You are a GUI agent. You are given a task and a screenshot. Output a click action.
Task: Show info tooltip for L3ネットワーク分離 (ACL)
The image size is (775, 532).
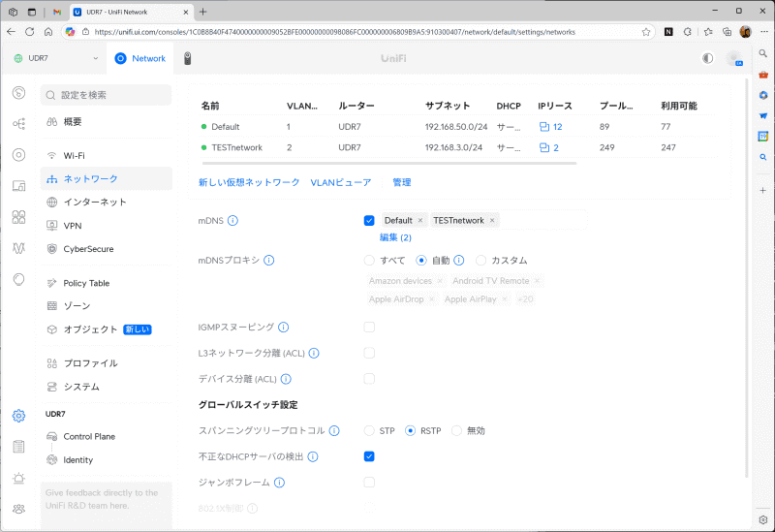tap(314, 353)
